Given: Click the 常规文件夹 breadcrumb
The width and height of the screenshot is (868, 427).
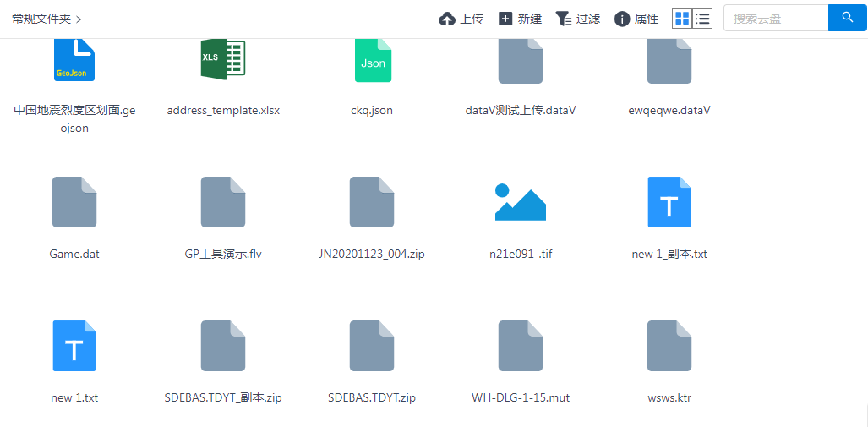Looking at the screenshot, I should 41,19.
